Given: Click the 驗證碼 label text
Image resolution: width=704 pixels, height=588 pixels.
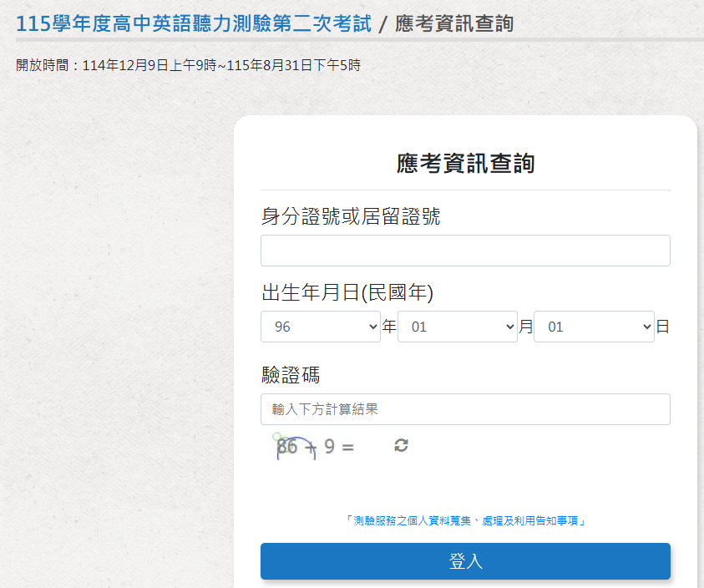Looking at the screenshot, I should pyautogui.click(x=291, y=375).
